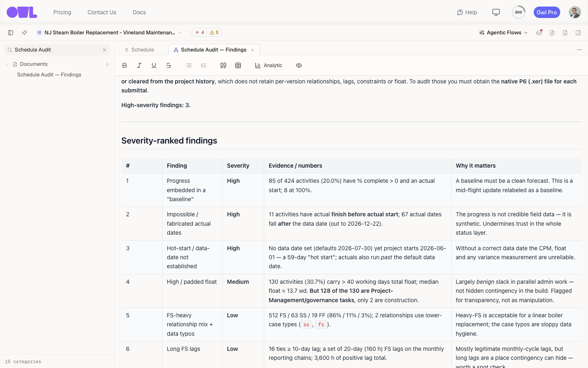588x368 pixels.
Task: Click the Documents count badge 1
Action: [x=107, y=64]
